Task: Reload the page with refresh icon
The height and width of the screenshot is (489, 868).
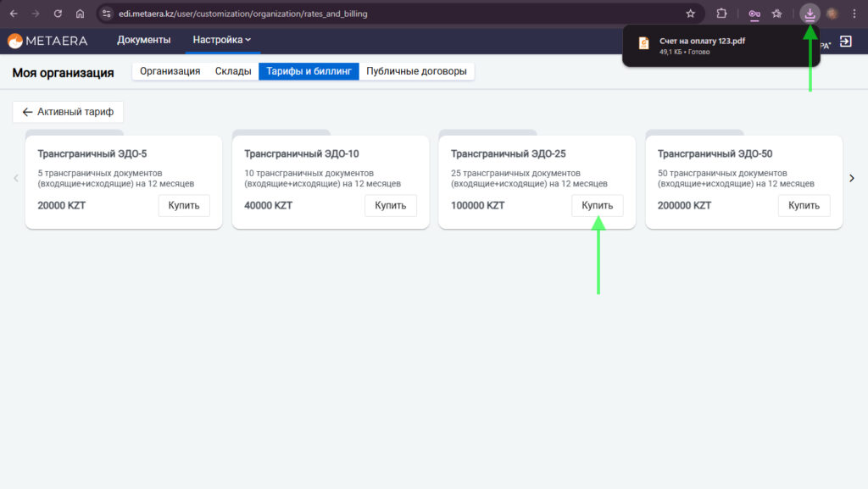Action: [58, 14]
